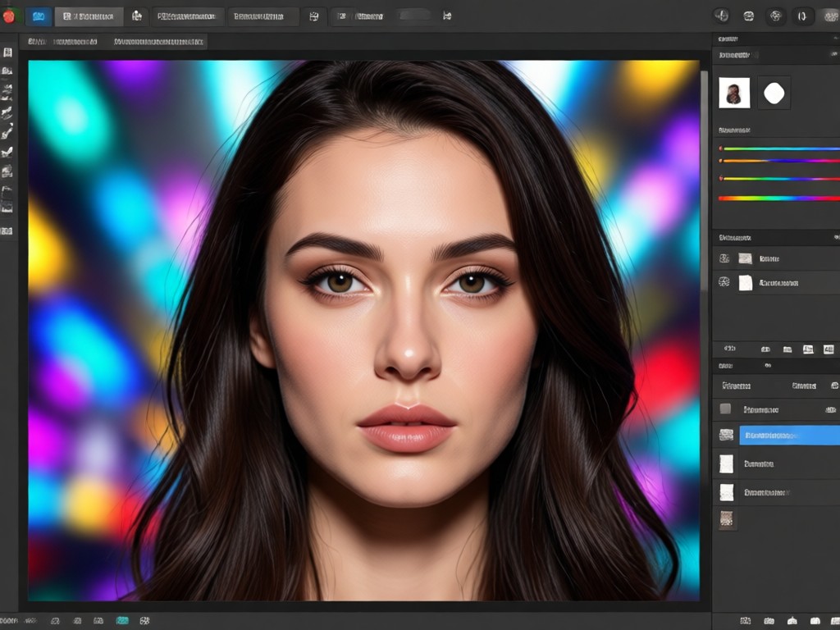
Task: Click the topmost icon in the left tool strip
Action: 7,52
